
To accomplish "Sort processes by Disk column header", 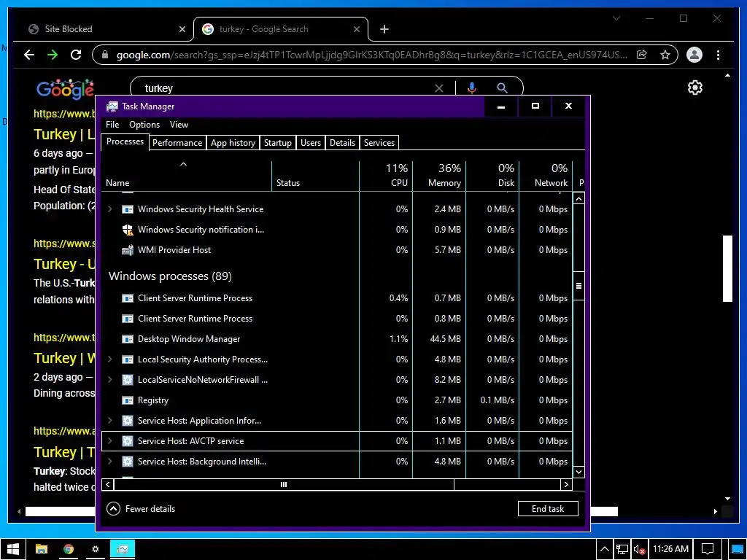I will click(x=492, y=176).
